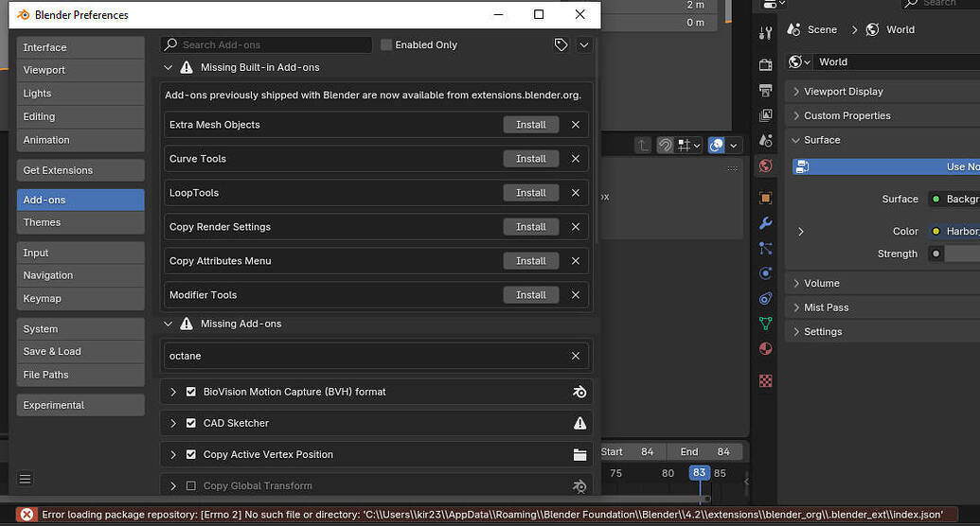Open World data-block browse dropdown
The image size is (980, 526).
point(799,61)
